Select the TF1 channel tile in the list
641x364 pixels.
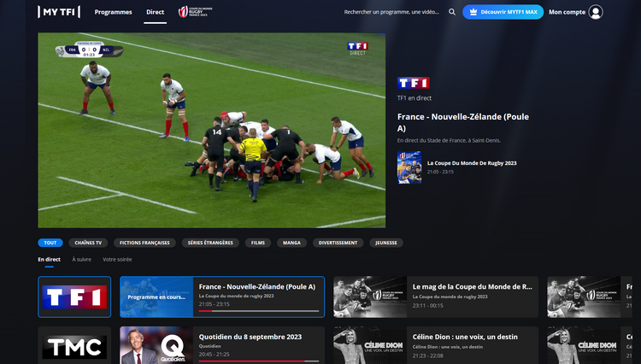[x=74, y=297]
